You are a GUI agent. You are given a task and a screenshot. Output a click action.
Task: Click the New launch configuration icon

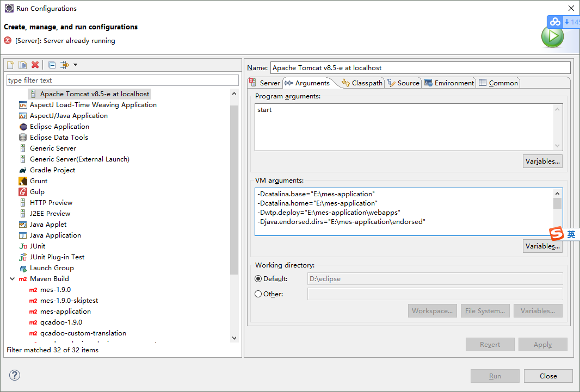click(x=10, y=65)
